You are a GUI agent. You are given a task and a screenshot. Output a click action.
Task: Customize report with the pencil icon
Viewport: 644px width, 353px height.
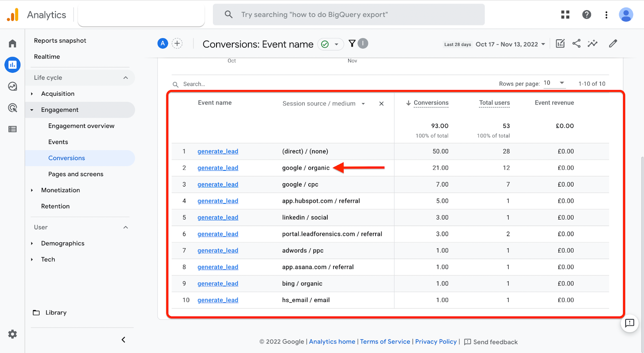(x=613, y=43)
